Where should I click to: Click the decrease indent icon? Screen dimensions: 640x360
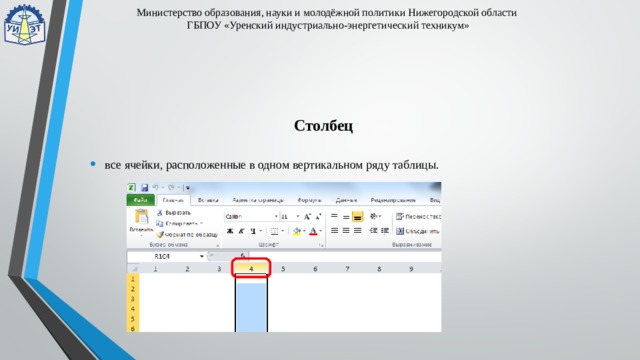point(373,231)
